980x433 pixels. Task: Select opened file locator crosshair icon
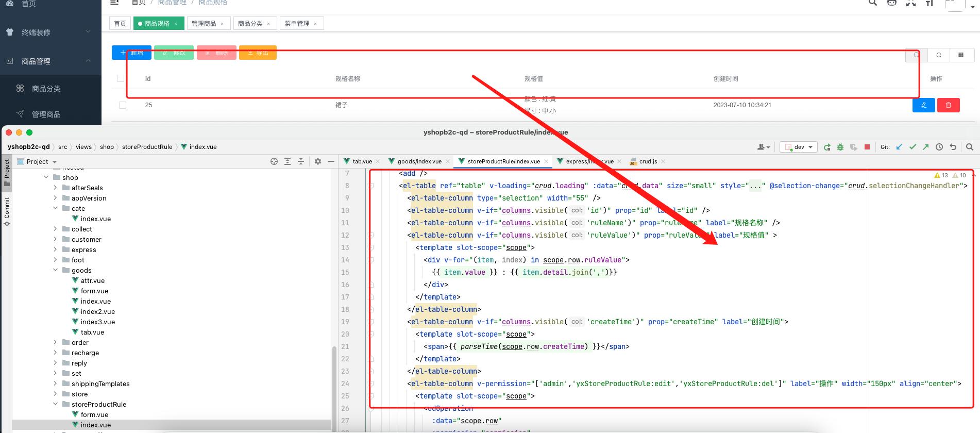point(274,161)
